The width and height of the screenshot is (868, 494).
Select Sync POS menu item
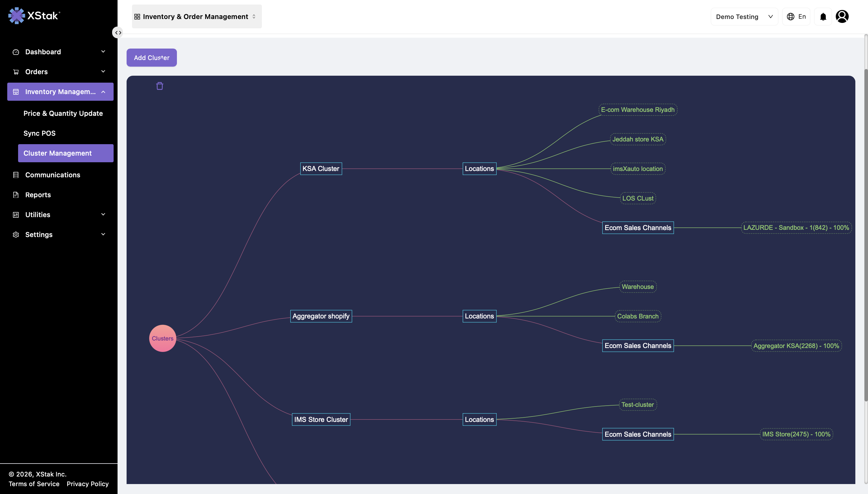40,133
